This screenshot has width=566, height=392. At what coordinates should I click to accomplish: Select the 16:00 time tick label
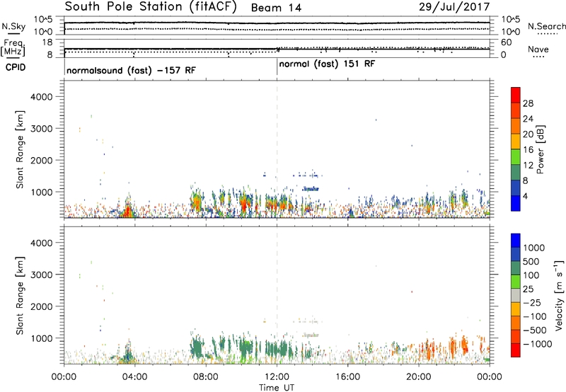(x=347, y=377)
